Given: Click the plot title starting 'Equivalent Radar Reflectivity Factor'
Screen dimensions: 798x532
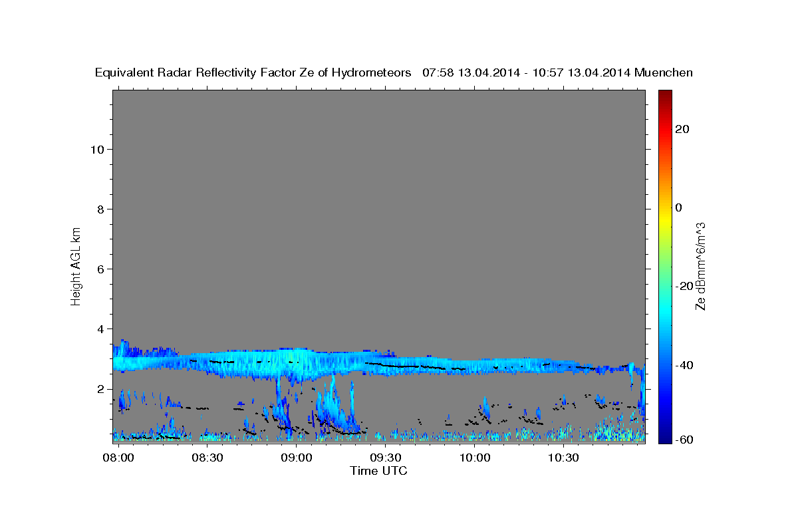Looking at the screenshot, I should pyautogui.click(x=394, y=73).
